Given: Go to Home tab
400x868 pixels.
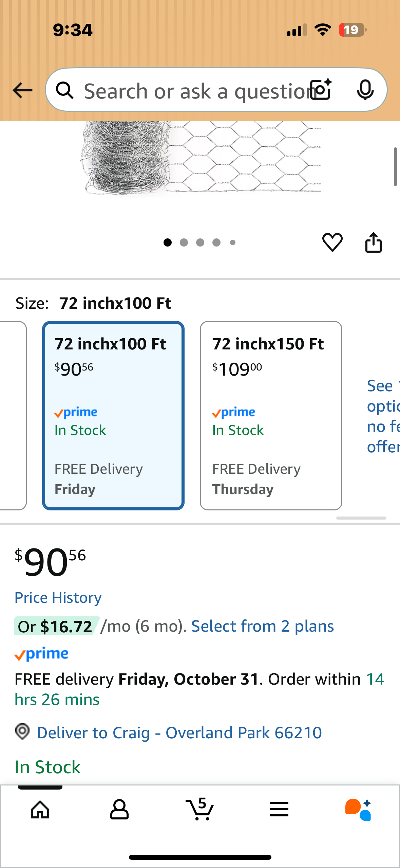Looking at the screenshot, I should (x=40, y=810).
